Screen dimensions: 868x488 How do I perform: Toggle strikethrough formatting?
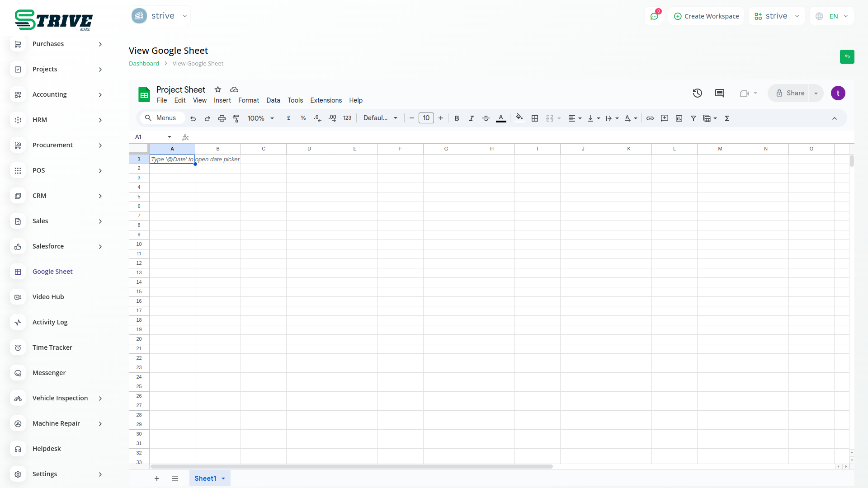click(x=486, y=118)
